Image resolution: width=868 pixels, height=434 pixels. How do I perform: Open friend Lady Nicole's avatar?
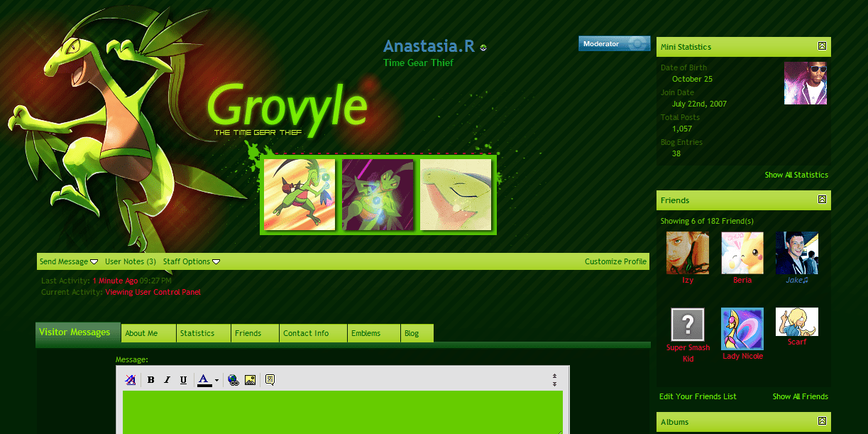click(742, 329)
